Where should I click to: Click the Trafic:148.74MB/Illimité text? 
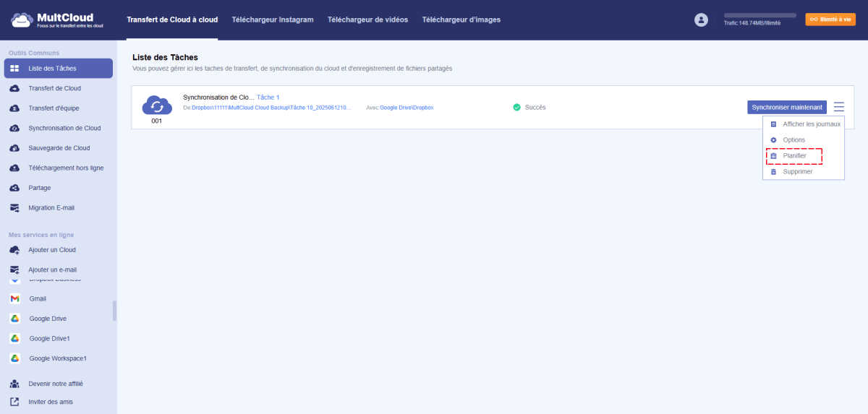point(752,23)
